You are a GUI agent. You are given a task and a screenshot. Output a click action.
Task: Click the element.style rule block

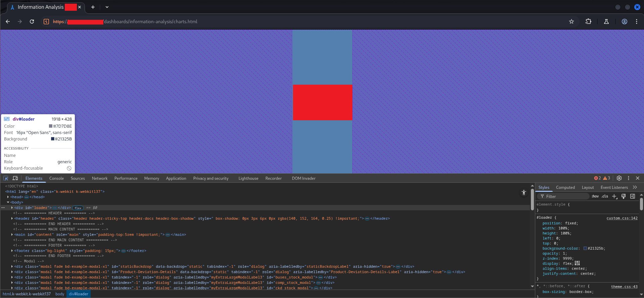tap(587, 207)
